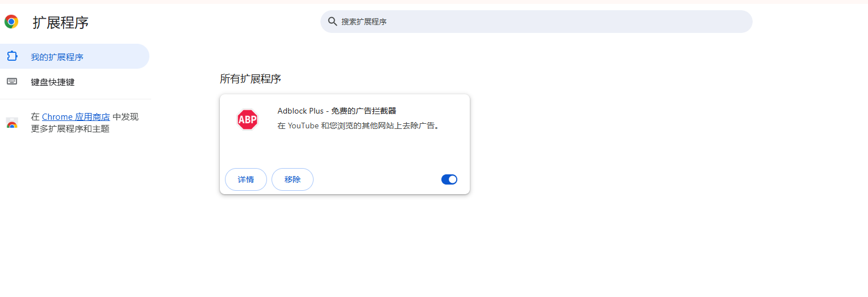Viewport: 868px width, 297px height.
Task: Click the puzzle-piece icon for 我的扩展程序
Action: click(12, 56)
